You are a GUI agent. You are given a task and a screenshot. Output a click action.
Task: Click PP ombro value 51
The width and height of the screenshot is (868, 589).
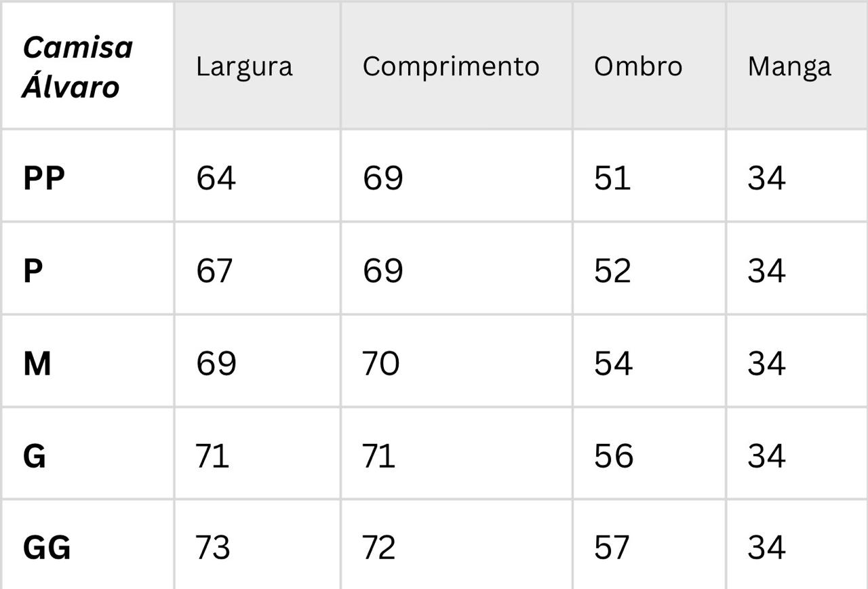coord(612,178)
